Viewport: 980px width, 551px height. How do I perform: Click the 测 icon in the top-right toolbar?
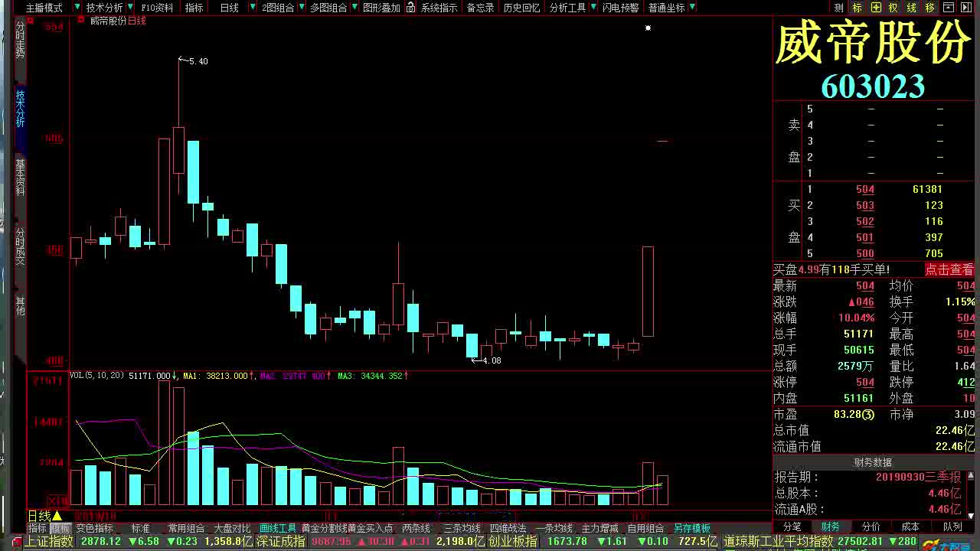coord(839,7)
